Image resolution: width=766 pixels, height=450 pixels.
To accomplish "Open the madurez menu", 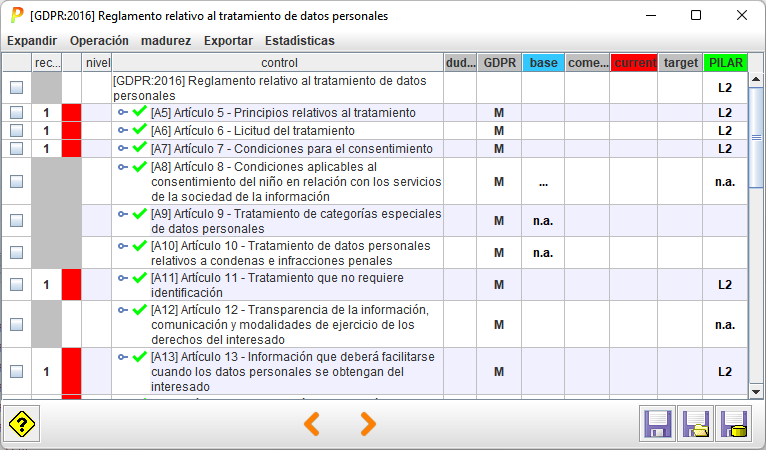I will click(166, 41).
